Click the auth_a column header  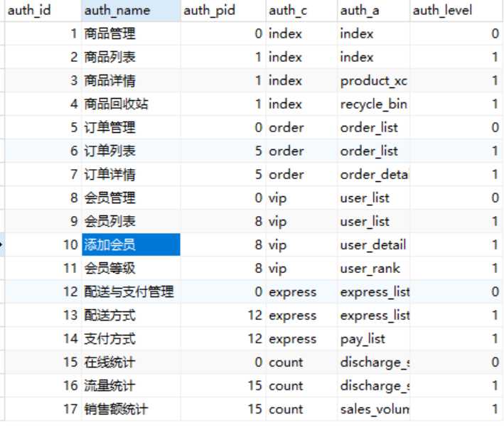click(373, 11)
